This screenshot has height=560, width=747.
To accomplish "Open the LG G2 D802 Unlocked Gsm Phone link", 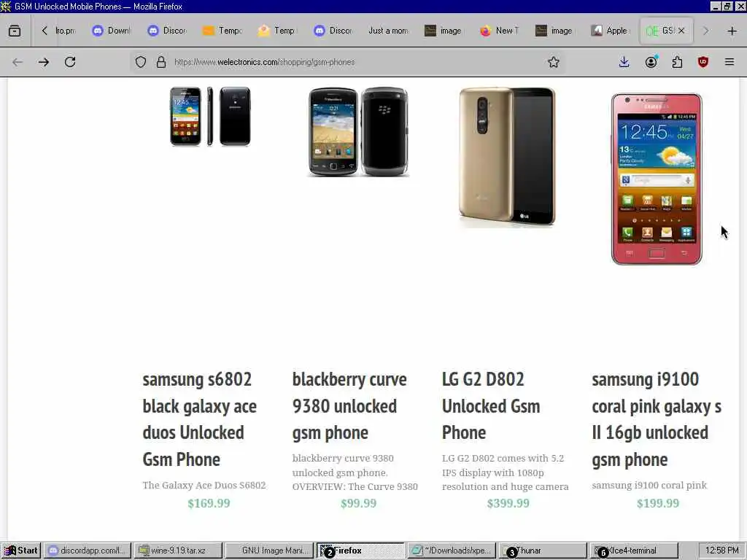I will click(x=491, y=406).
